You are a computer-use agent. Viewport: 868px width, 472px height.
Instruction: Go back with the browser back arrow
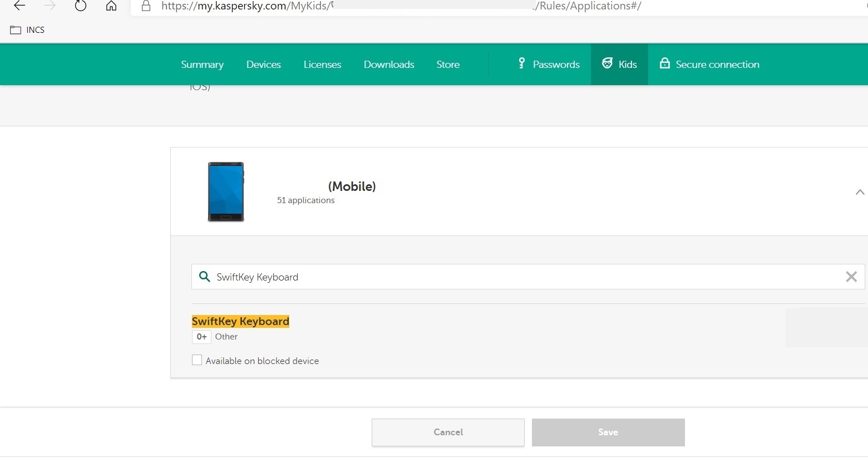(x=19, y=6)
